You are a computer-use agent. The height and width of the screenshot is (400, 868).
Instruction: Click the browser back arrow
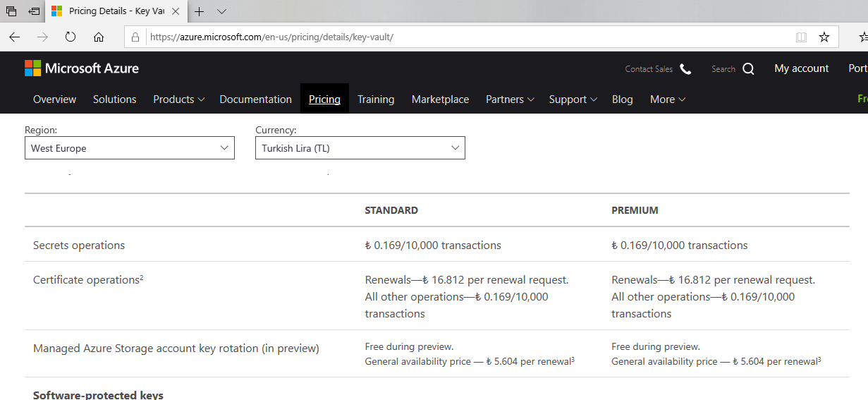point(14,37)
